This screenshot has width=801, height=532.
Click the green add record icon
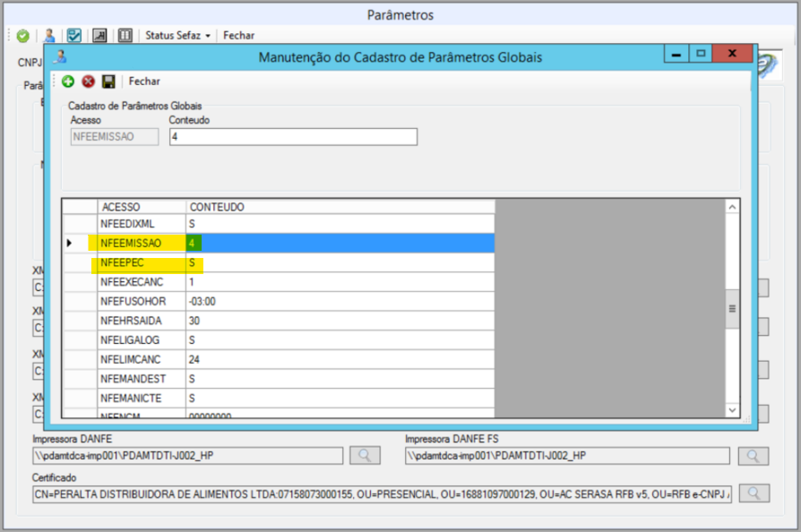tap(68, 82)
